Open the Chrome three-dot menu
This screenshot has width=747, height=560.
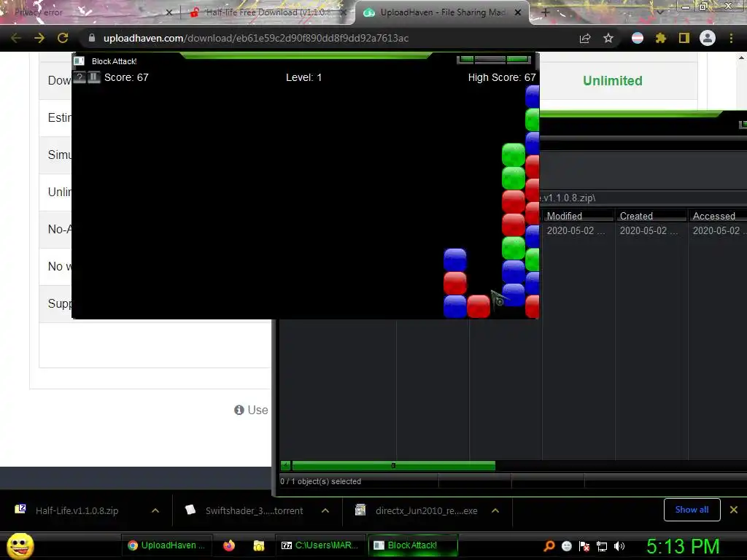[x=731, y=38]
